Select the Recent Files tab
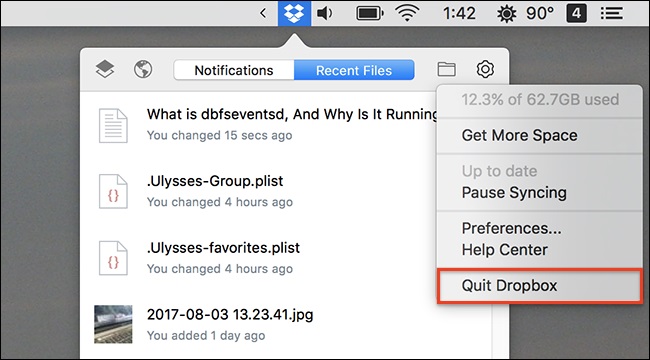The height and width of the screenshot is (360, 650). point(354,70)
